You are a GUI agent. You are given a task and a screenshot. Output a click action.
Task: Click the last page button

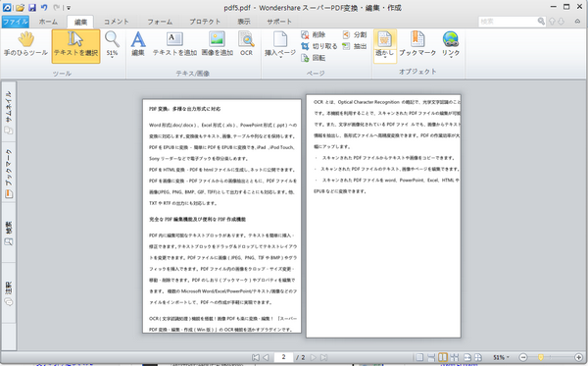(323, 357)
